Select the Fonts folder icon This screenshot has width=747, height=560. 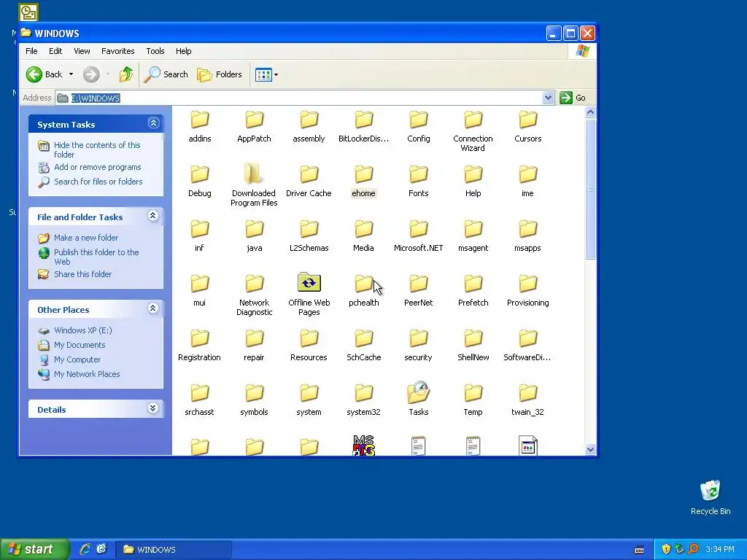[x=418, y=174]
